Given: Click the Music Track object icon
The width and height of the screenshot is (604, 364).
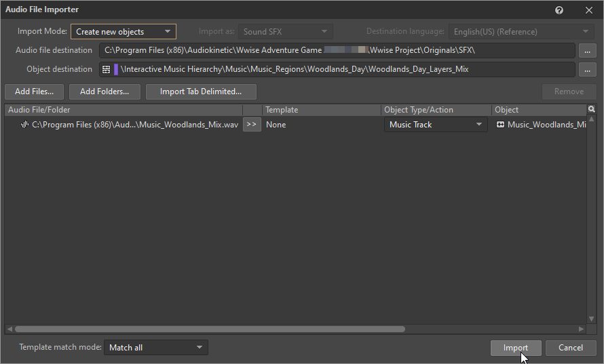Looking at the screenshot, I should point(500,125).
